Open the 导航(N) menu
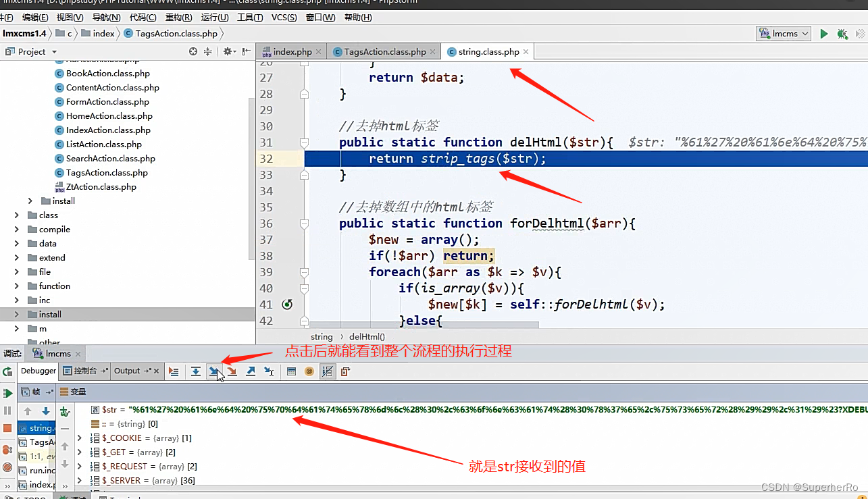 click(107, 17)
